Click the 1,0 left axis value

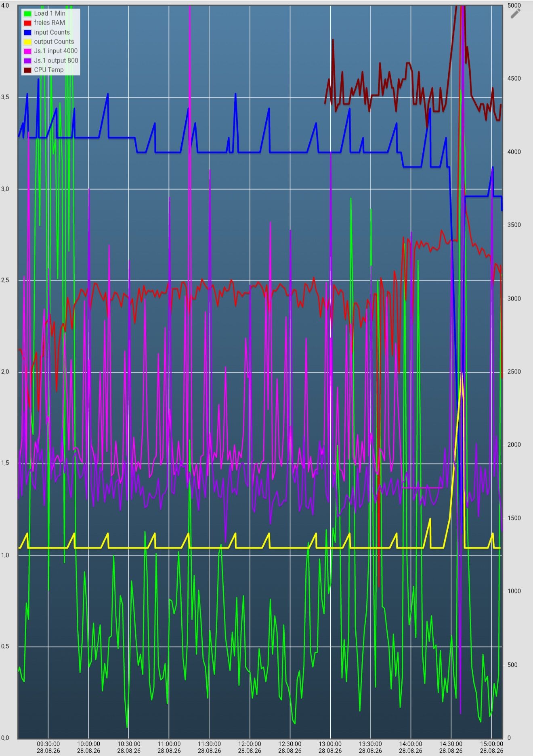coord(5,555)
